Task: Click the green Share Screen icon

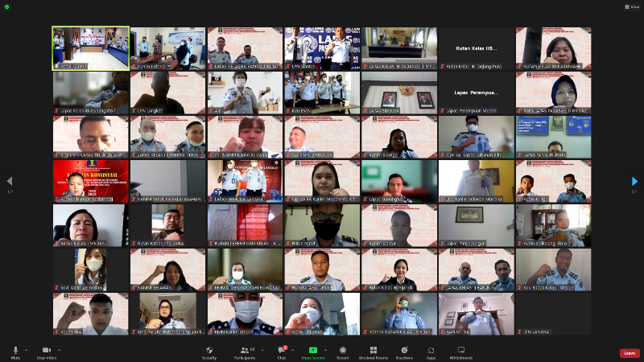Action: [313, 351]
